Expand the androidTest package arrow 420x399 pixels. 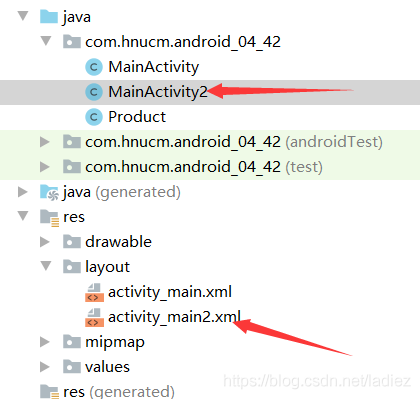coord(45,142)
